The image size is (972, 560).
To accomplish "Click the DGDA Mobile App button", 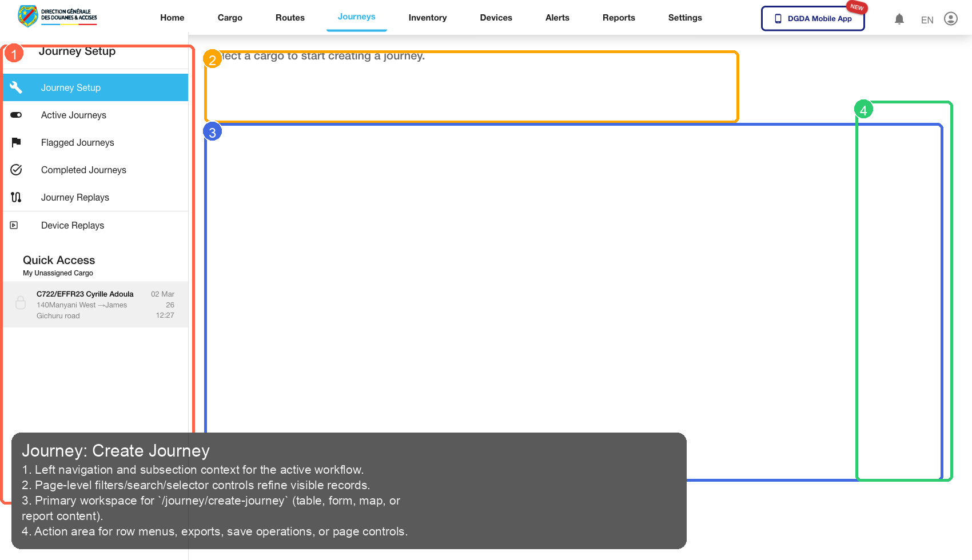I will [x=812, y=18].
